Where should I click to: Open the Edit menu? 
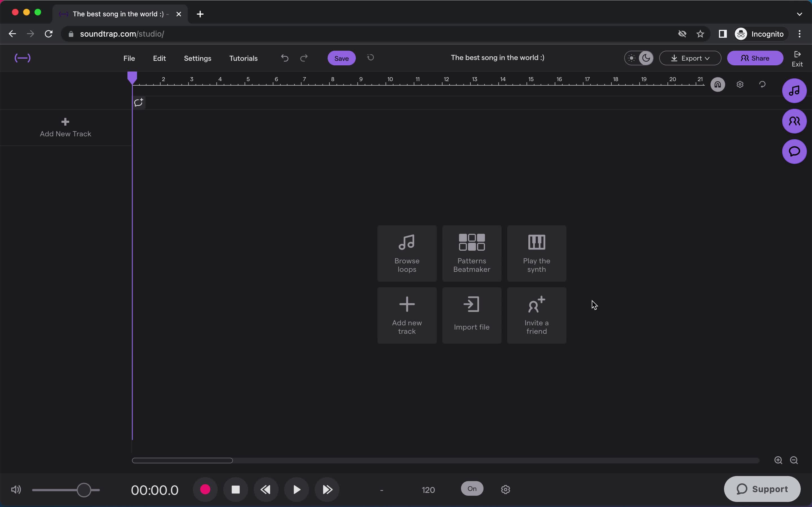[159, 58]
